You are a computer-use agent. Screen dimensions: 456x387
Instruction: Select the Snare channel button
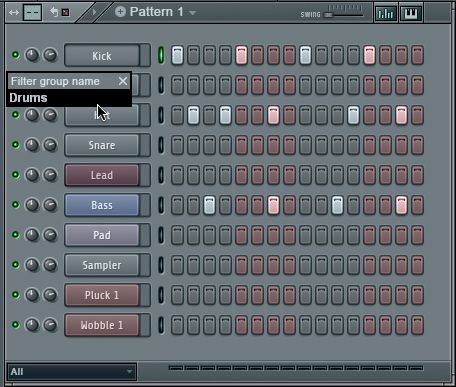click(x=102, y=145)
